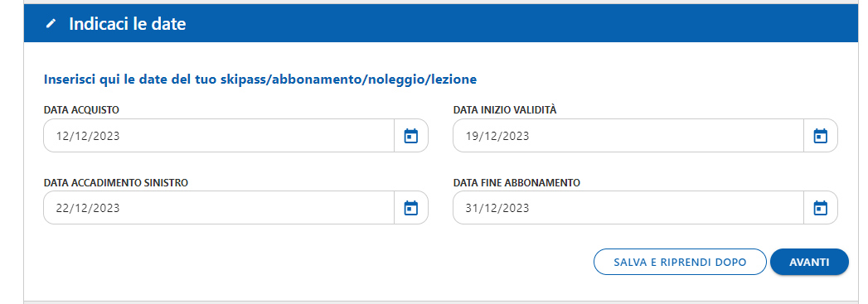
Task: Focus the Data Fine Abbonamento date field
Action: click(x=628, y=208)
